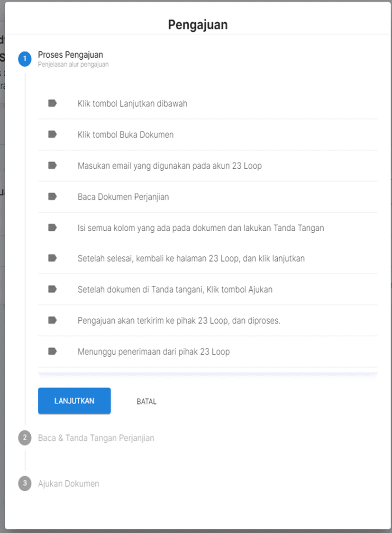This screenshot has width=392, height=533.
Task: Select the icon beside 'Menunggu penerimaan dari pihak'
Action: point(52,352)
